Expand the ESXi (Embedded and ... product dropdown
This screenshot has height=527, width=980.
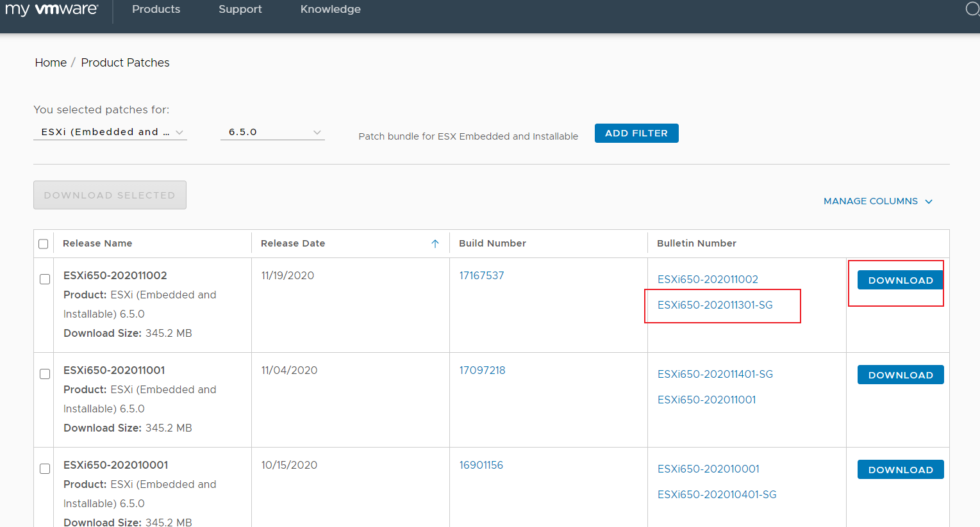110,132
